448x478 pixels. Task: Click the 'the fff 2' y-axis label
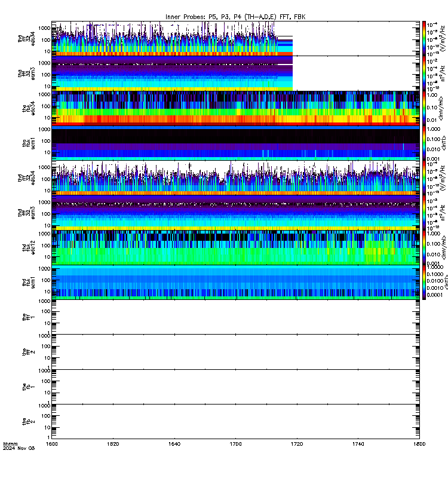(x=29, y=352)
